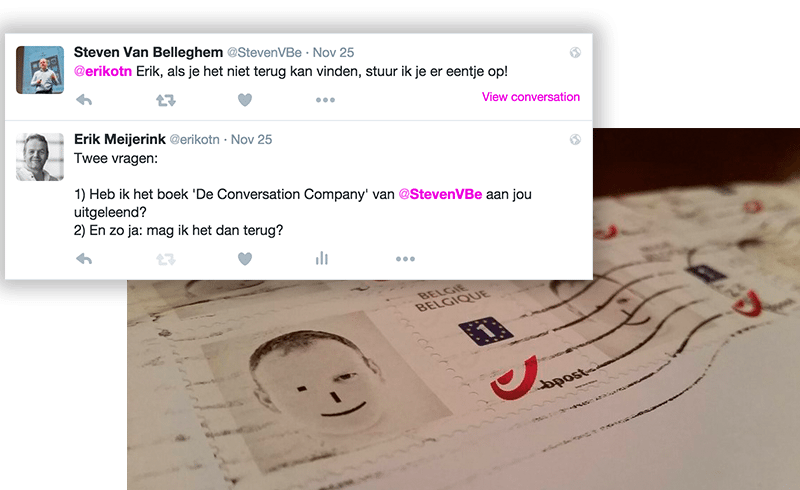Like Steven Van Belleghem's tweet
This screenshot has width=800, height=490.
[245, 100]
